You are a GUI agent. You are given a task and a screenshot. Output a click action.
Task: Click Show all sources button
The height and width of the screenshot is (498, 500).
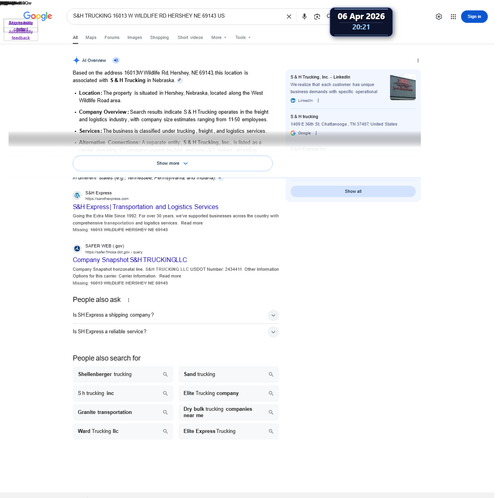coord(353,191)
